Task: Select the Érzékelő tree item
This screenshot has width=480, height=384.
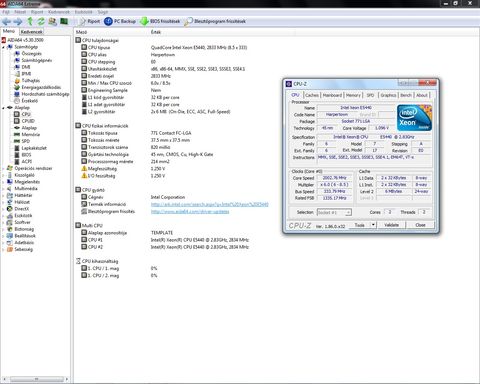Action: pos(30,101)
